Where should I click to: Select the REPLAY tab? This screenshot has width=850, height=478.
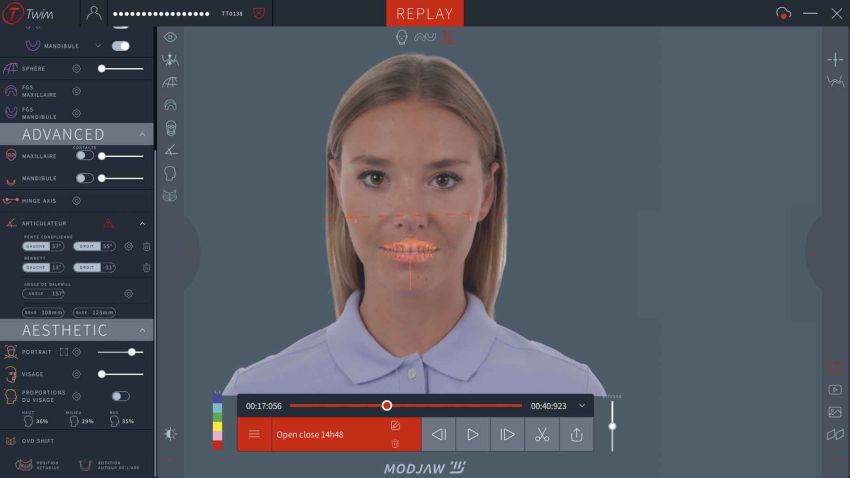(425, 13)
